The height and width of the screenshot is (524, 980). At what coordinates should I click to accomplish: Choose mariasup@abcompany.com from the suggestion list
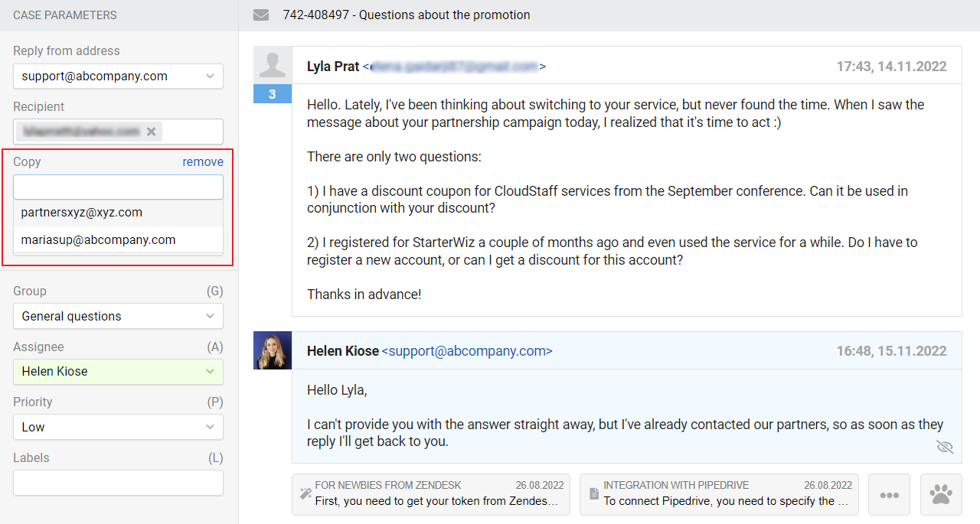[99, 240]
